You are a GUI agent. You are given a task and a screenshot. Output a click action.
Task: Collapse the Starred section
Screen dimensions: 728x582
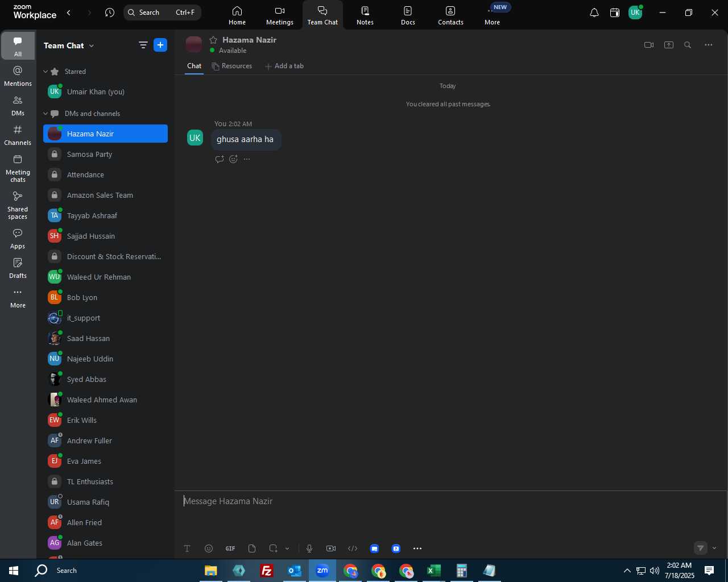(x=45, y=72)
